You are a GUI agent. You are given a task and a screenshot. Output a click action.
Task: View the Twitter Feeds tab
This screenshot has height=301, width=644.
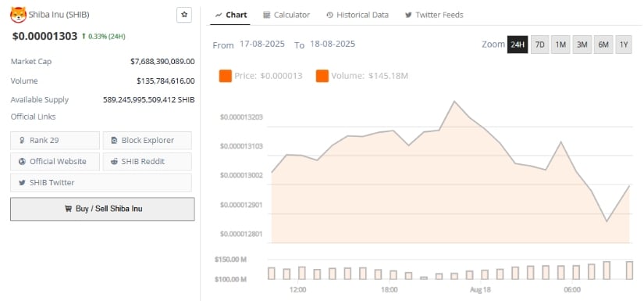click(x=434, y=15)
